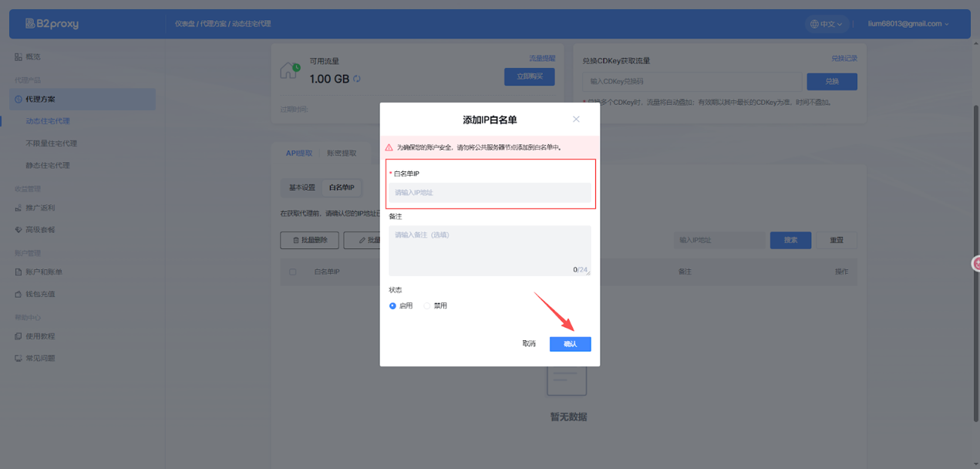Select the 启用 status radio button
The image size is (980, 469).
pyautogui.click(x=392, y=306)
